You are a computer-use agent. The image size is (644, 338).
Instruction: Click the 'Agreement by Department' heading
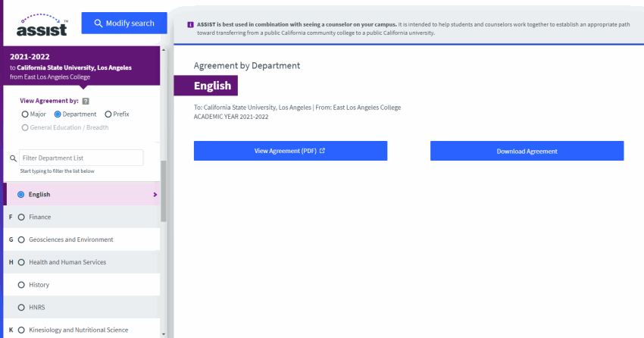click(247, 66)
